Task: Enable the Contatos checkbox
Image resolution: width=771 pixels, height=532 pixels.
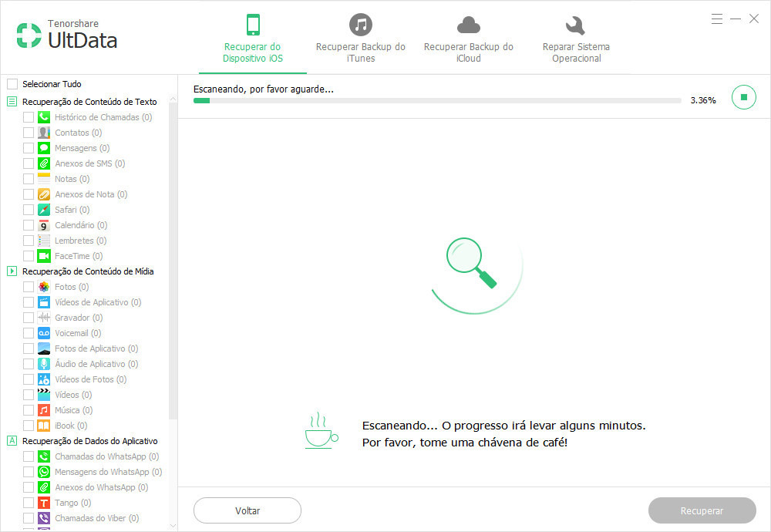Action: [x=29, y=133]
